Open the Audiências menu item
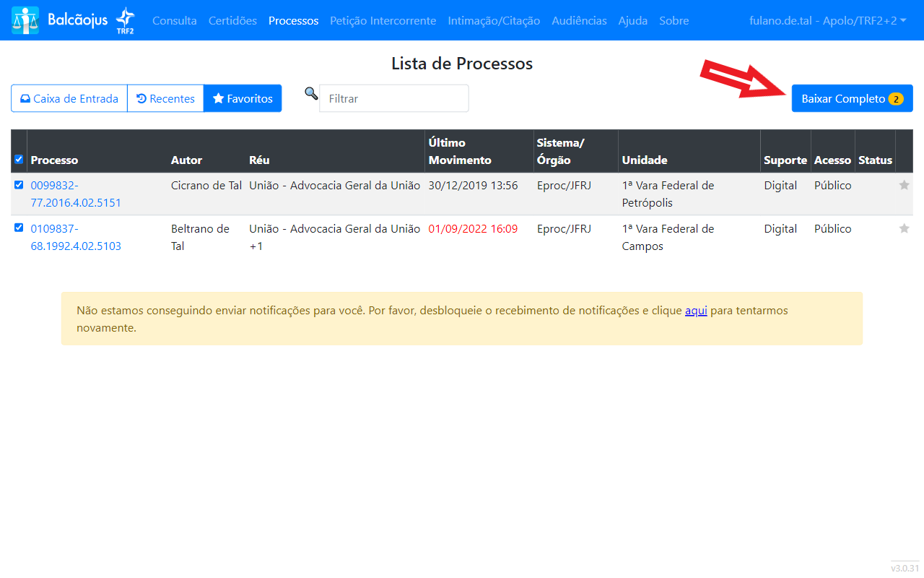 pos(579,21)
